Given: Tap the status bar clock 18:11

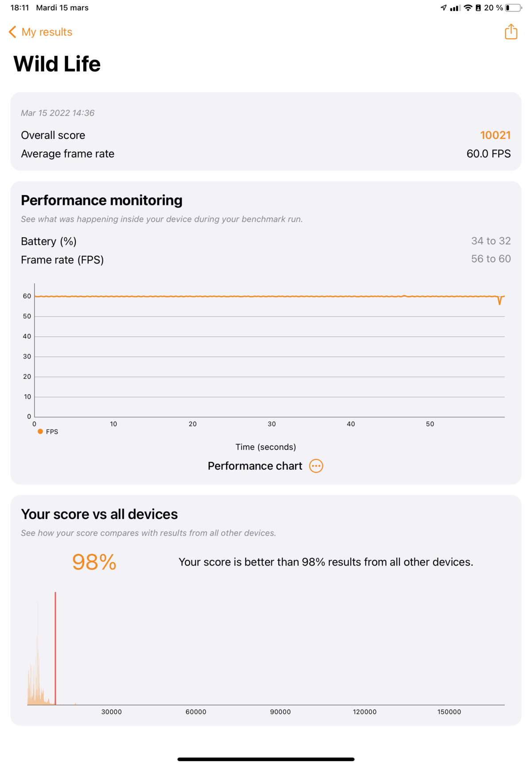Looking at the screenshot, I should pos(20,8).
